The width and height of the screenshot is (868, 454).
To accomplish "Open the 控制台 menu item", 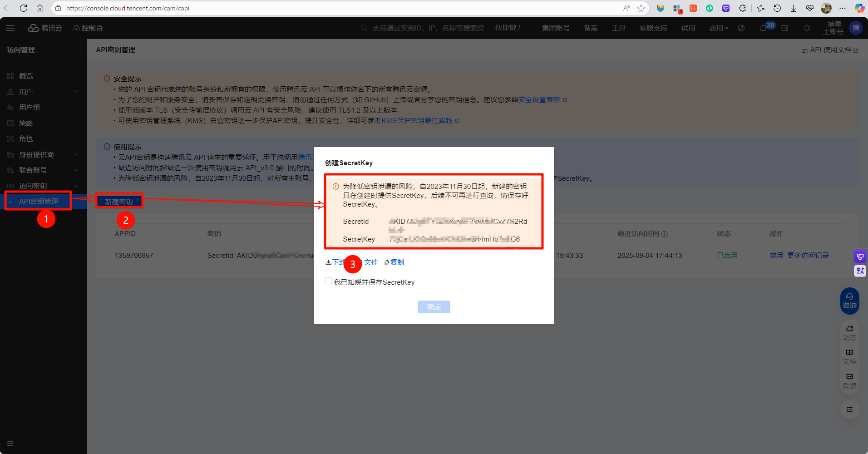I will [x=88, y=28].
